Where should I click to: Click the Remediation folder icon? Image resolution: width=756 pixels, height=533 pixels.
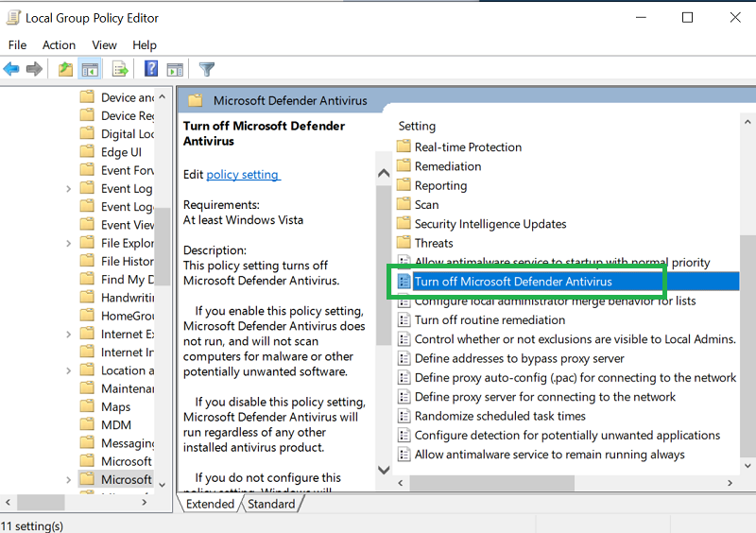pyautogui.click(x=404, y=165)
